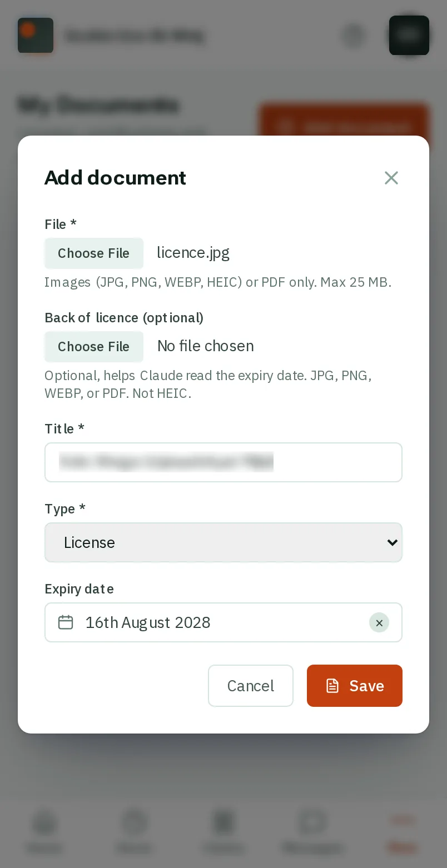Click the chevron arrow on Type select
Viewport: 447px width, 868px height.
click(x=393, y=542)
